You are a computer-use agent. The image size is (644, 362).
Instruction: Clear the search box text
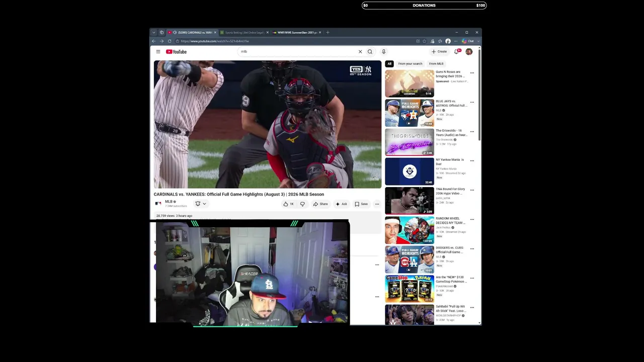(x=360, y=52)
